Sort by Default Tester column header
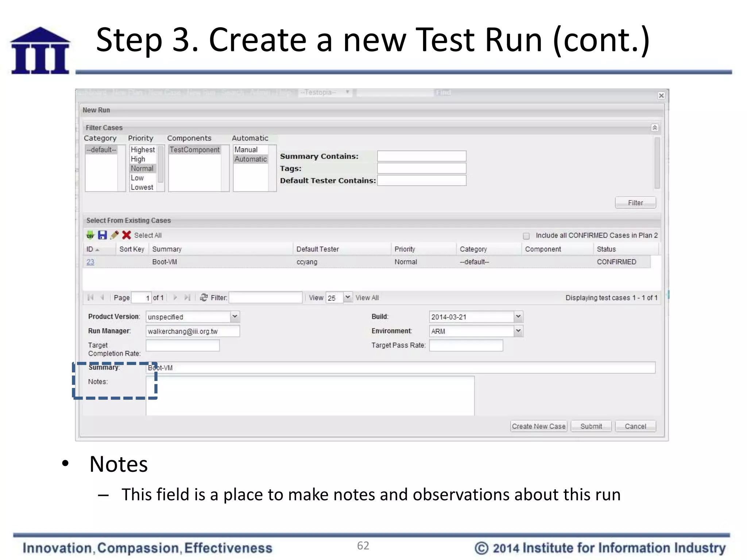This screenshot has width=747, height=560. 342,249
